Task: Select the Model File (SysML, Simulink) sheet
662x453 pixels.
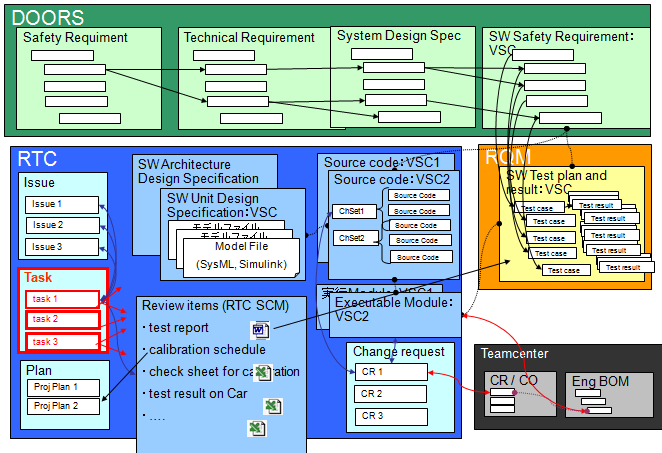Action: tap(241, 258)
